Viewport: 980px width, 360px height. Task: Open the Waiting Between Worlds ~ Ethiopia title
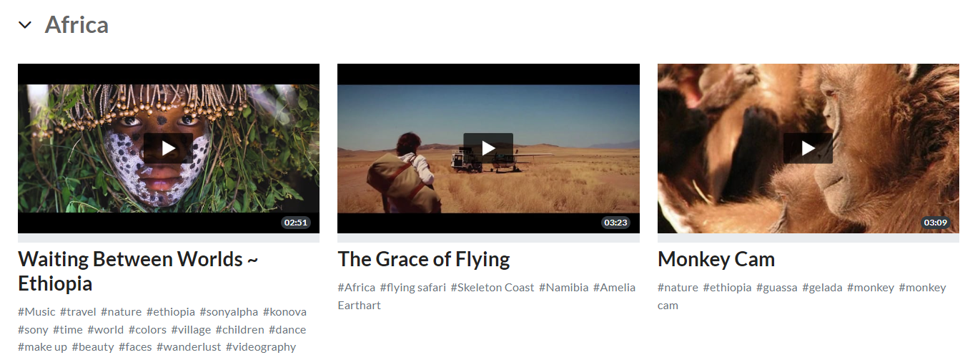[x=138, y=271]
